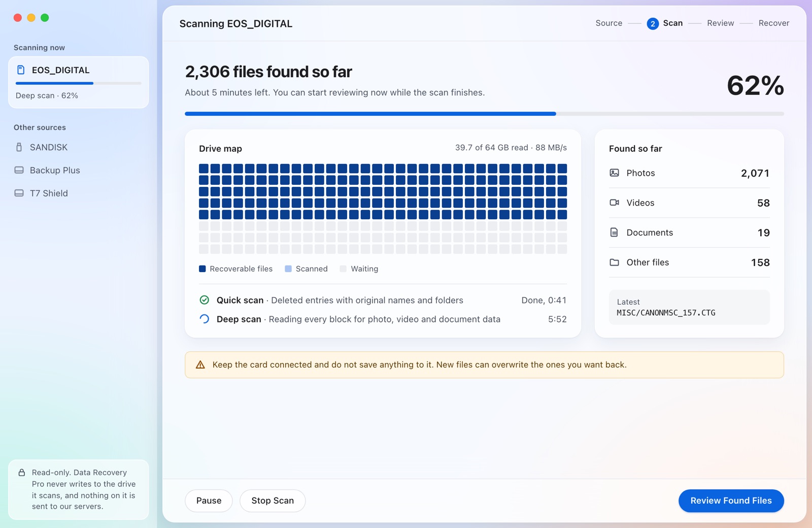This screenshot has height=528, width=812.
Task: Click the warning triangle icon
Action: pos(200,365)
